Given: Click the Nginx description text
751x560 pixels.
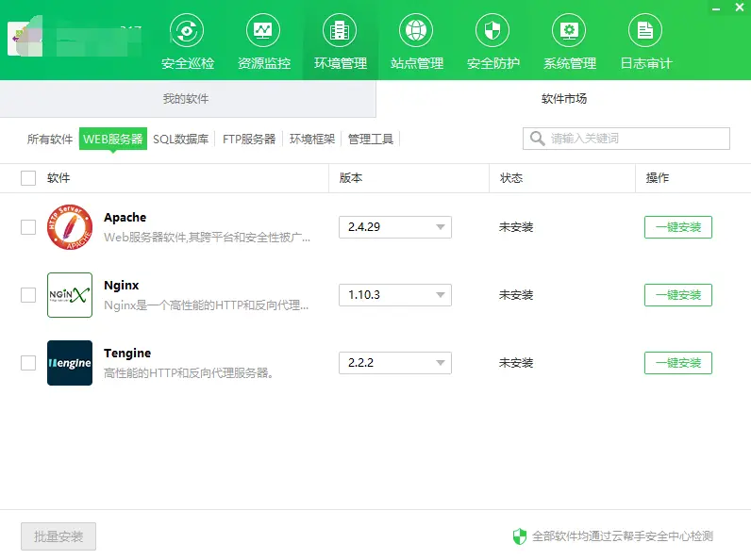Looking at the screenshot, I should coord(206,305).
